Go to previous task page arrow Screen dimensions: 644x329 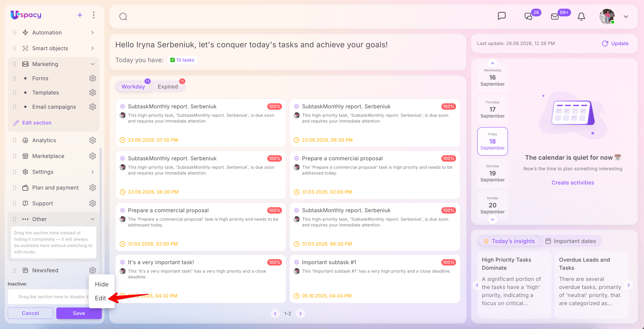(x=275, y=313)
